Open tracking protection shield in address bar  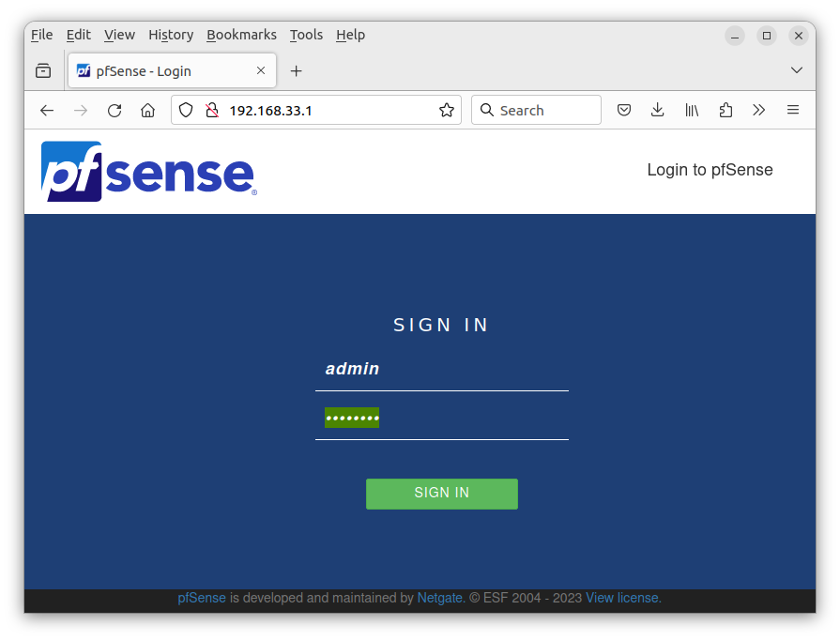click(x=185, y=111)
